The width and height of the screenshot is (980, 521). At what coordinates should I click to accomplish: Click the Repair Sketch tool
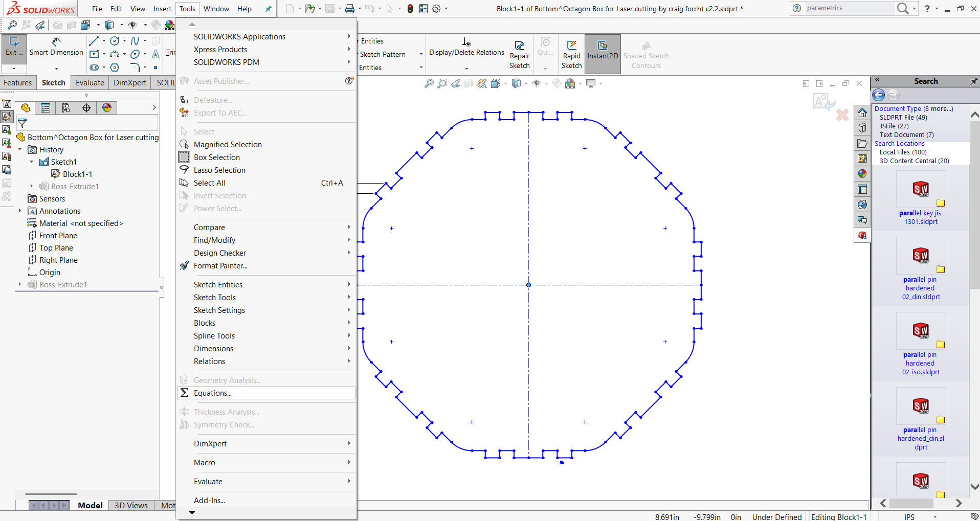point(520,54)
